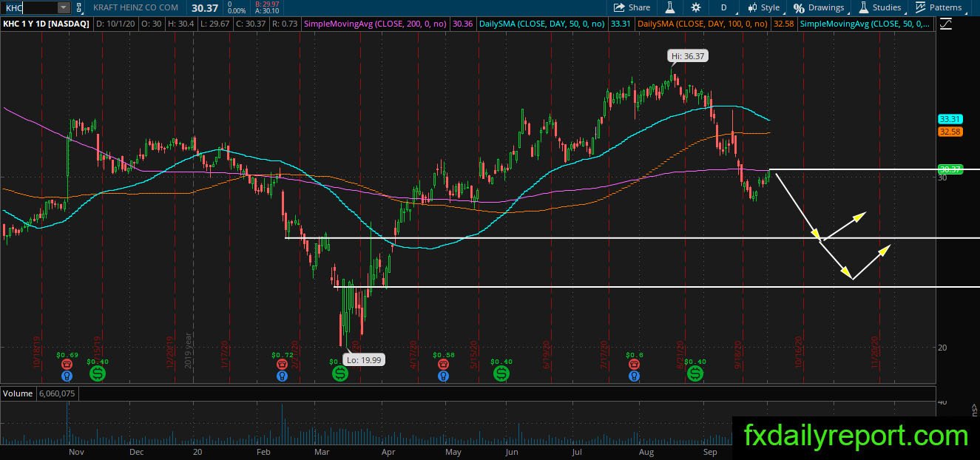Click the DailySMA (CLOSE, DAY, 50) study label
Image resolution: width=980 pixels, height=460 pixels.
[544, 24]
